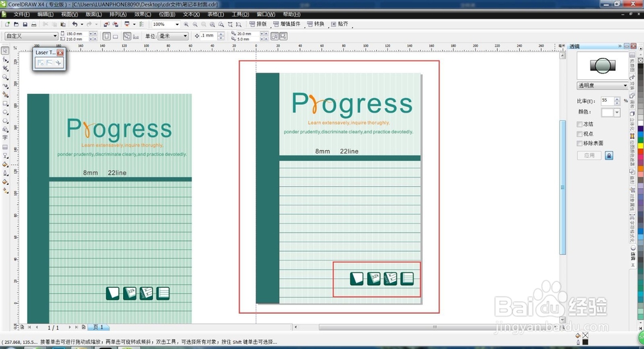Image resolution: width=644 pixels, height=349 pixels.
Task: Select the Smart Fill tool in toolbox
Action: click(x=5, y=95)
